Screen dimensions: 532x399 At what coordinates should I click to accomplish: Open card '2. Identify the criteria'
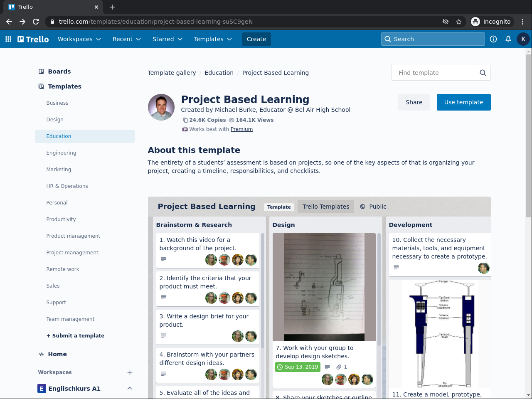point(208,288)
